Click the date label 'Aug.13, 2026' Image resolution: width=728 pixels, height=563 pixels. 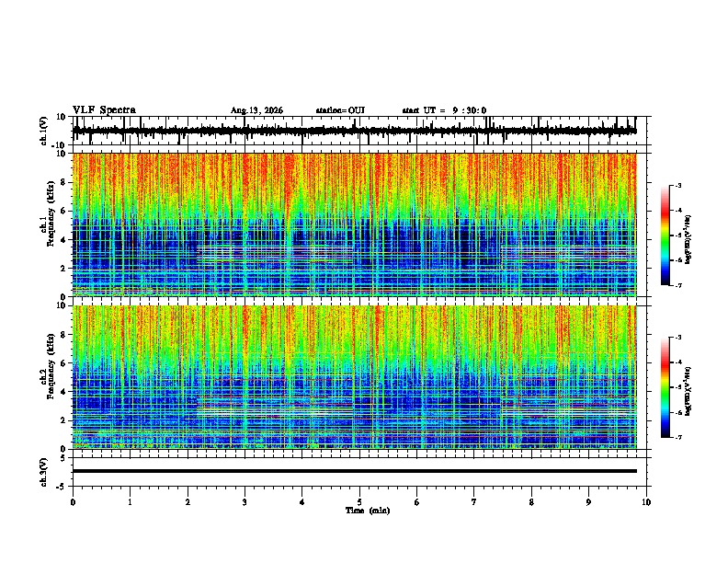pyautogui.click(x=256, y=110)
